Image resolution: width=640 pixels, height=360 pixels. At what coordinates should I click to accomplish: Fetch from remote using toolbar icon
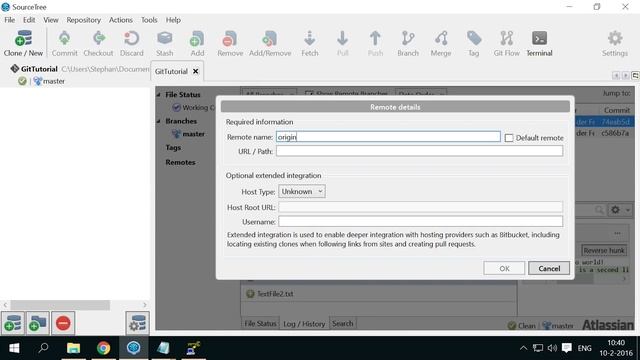310,43
